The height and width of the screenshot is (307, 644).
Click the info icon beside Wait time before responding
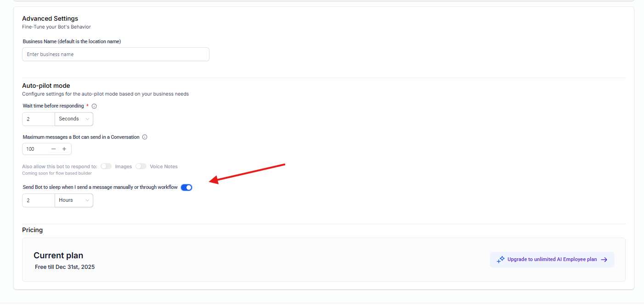[94, 106]
